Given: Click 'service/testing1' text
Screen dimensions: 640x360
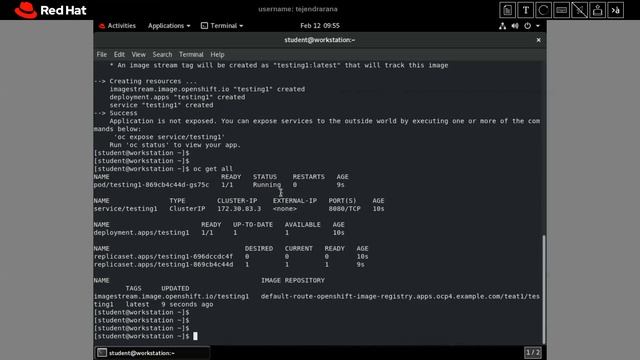Looking at the screenshot, I should click(125, 209).
